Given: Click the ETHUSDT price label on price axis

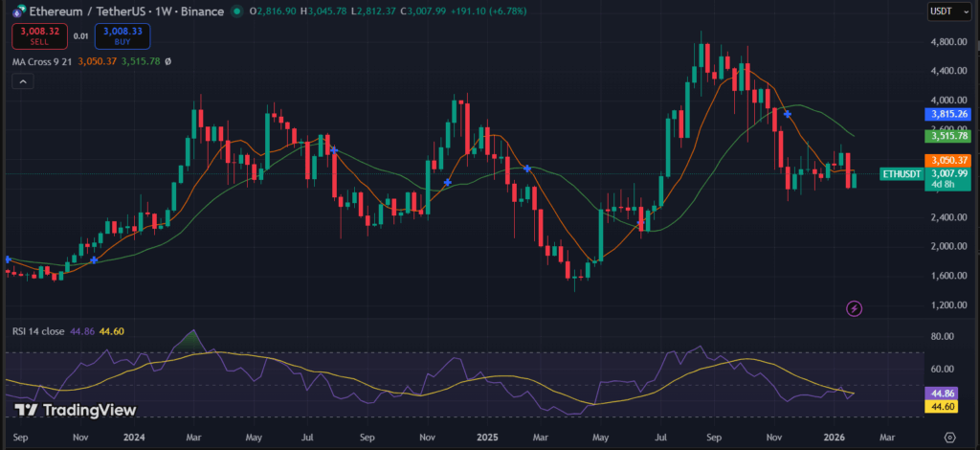Looking at the screenshot, I should tap(899, 173).
